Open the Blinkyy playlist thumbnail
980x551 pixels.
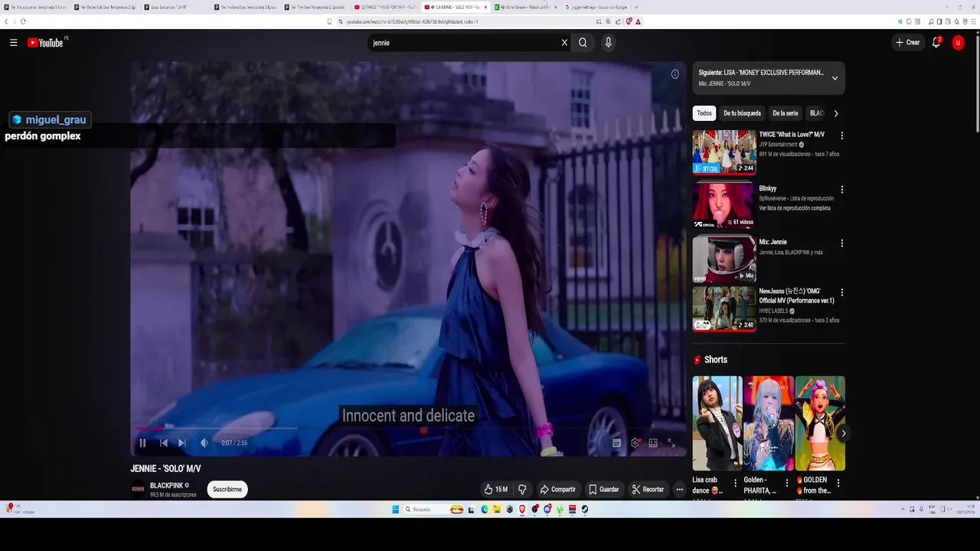724,205
